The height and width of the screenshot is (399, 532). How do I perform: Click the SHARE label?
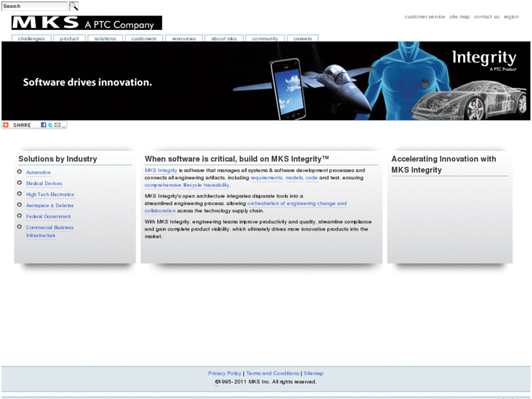[x=22, y=125]
